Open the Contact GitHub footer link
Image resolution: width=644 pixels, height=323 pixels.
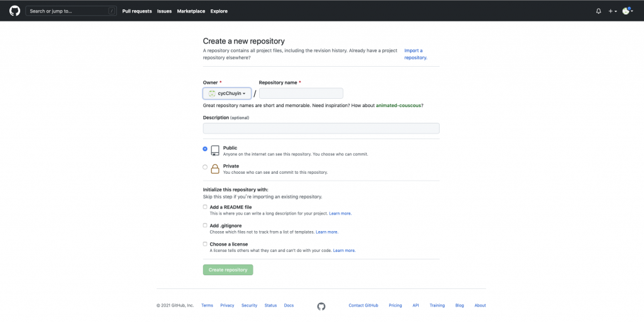click(364, 305)
